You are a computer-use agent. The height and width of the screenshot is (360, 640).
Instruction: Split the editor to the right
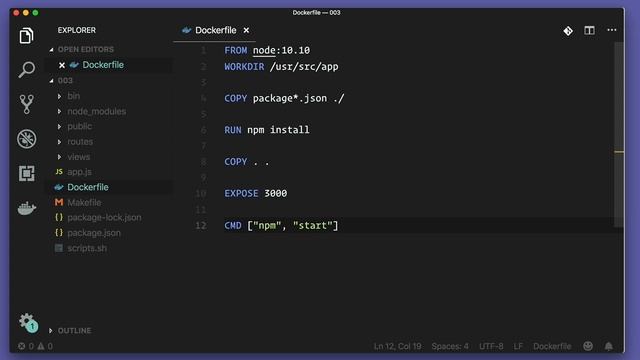coord(589,30)
